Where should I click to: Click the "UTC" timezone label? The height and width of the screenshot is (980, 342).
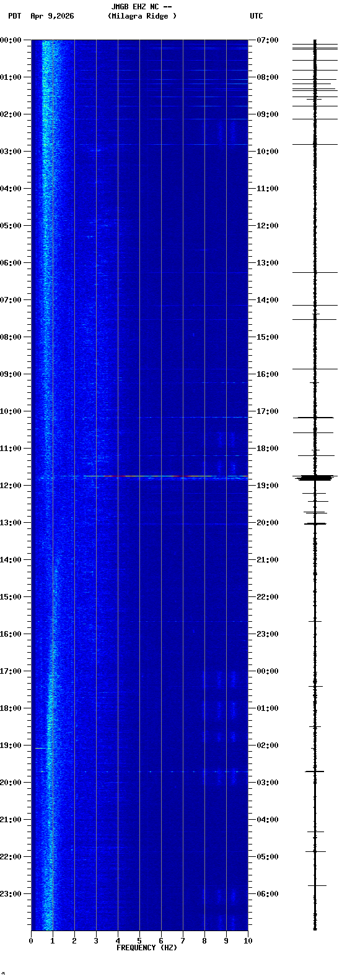tap(256, 16)
